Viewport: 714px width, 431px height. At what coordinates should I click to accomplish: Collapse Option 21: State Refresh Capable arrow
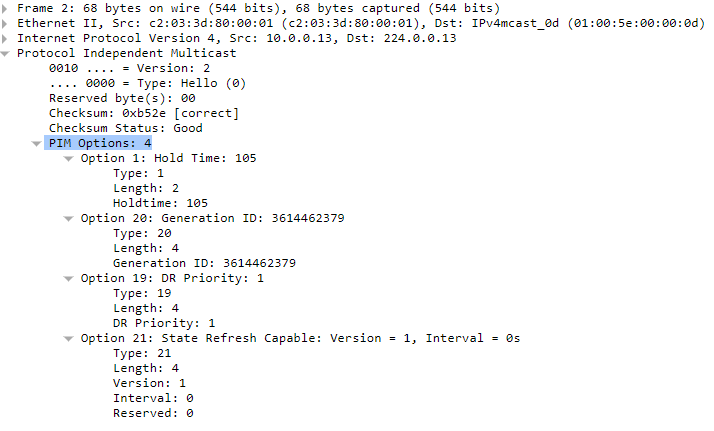[68, 339]
